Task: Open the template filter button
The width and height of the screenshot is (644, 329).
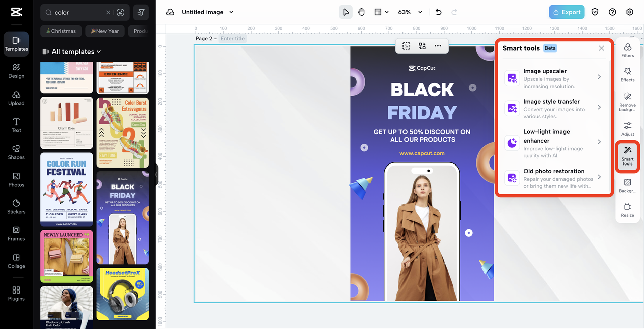Action: point(141,12)
